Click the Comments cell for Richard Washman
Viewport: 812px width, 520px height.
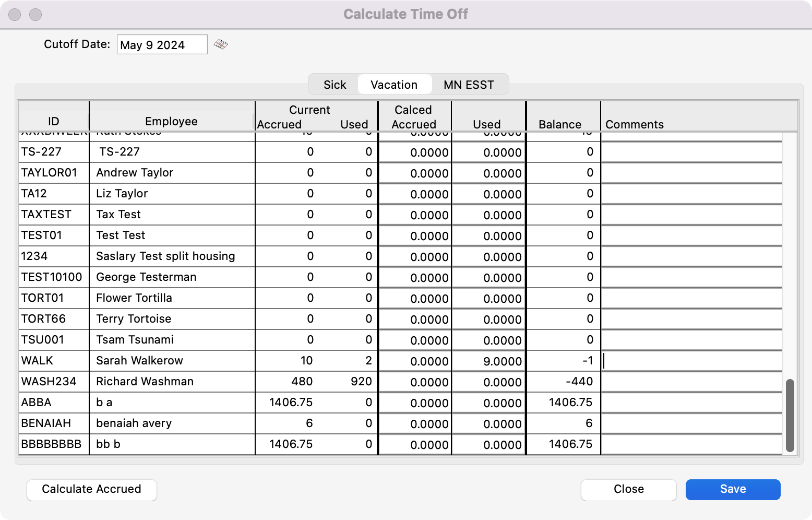pyautogui.click(x=691, y=382)
